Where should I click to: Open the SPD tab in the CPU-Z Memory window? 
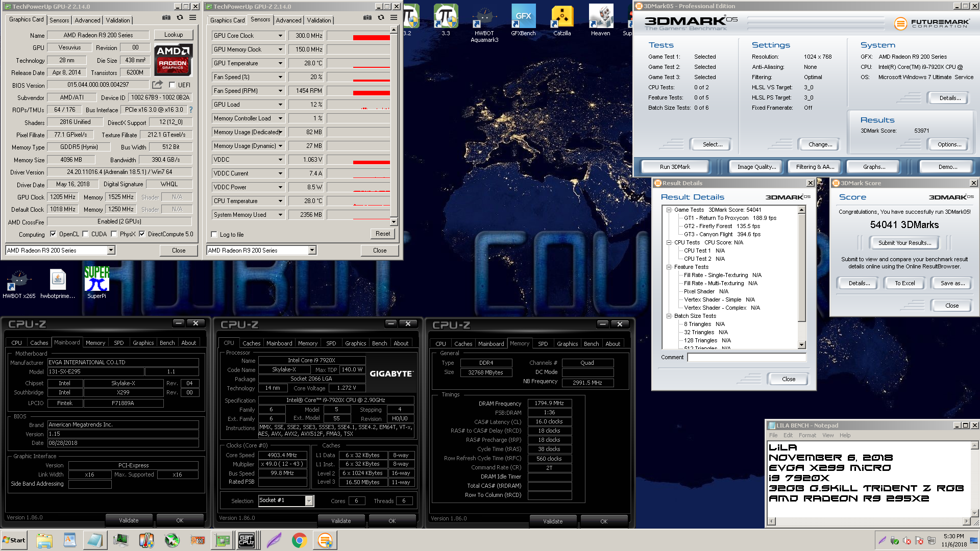click(543, 344)
